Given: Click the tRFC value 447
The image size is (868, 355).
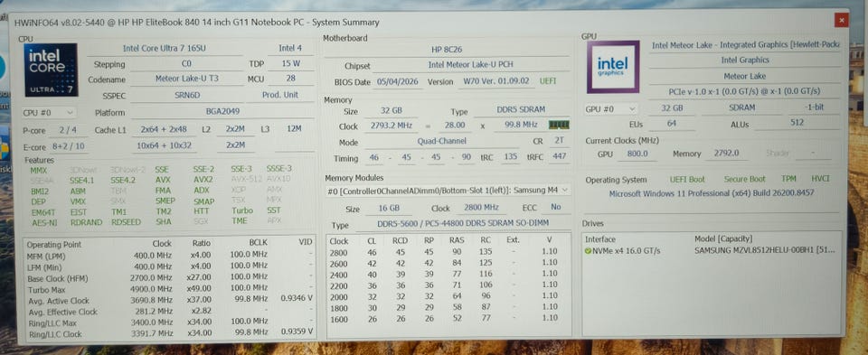Looking at the screenshot, I should tap(559, 156).
